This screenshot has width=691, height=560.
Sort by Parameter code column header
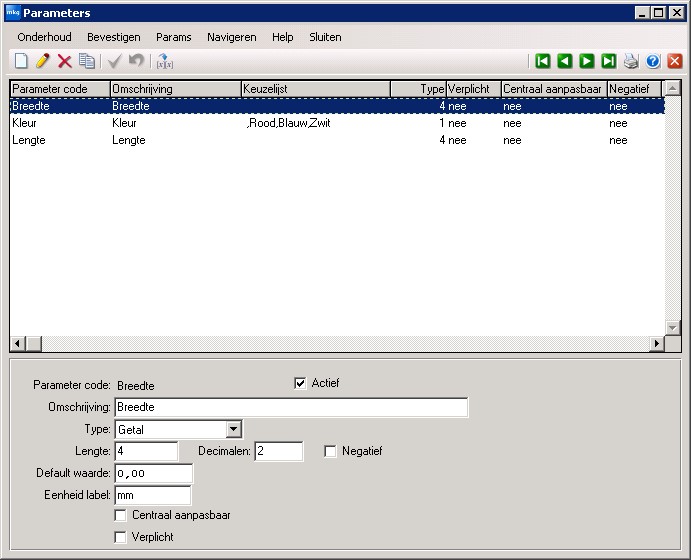(60, 89)
